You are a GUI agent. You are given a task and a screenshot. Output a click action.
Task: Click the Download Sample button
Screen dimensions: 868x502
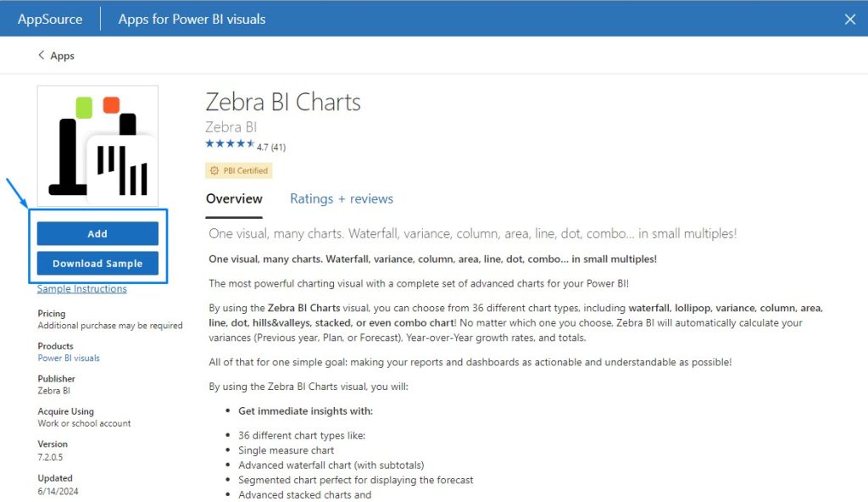97,263
